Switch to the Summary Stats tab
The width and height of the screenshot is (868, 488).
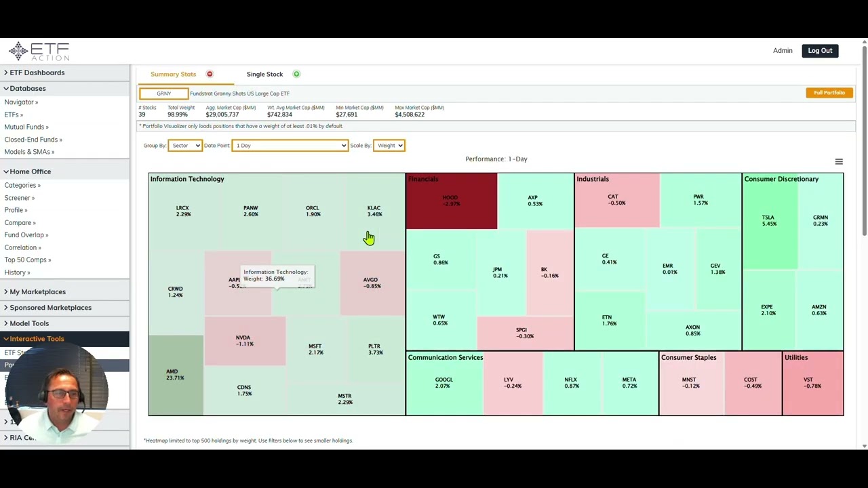[173, 74]
